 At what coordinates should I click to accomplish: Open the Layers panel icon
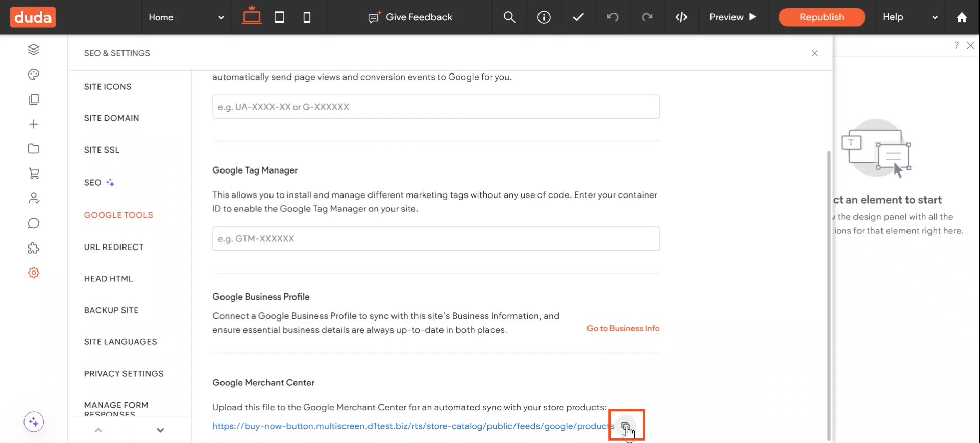click(34, 50)
